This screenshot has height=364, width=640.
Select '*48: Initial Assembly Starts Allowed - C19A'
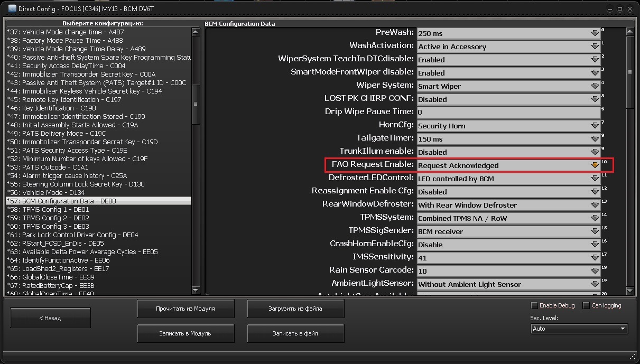[x=98, y=125]
